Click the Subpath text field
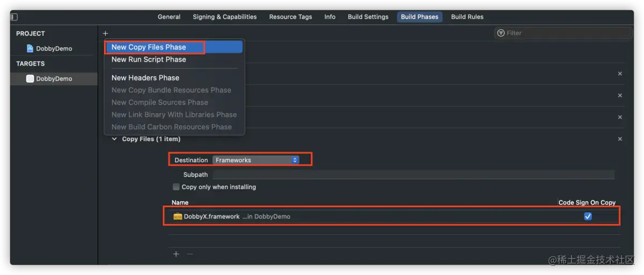This screenshot has height=275, width=644. click(413, 175)
